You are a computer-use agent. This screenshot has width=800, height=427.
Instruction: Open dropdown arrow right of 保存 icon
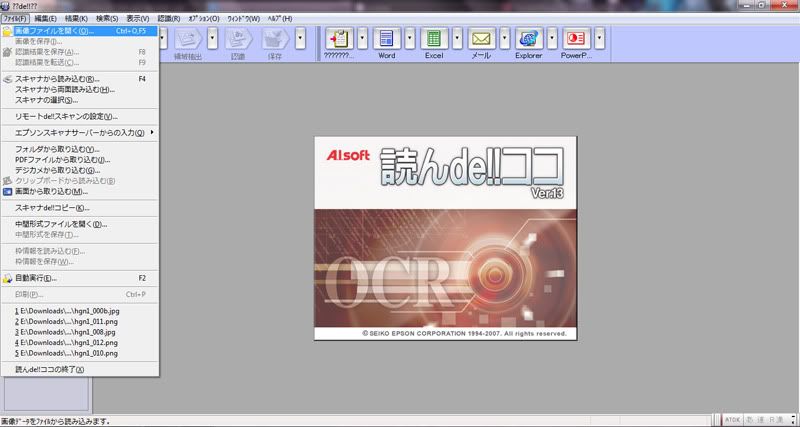[301, 39]
